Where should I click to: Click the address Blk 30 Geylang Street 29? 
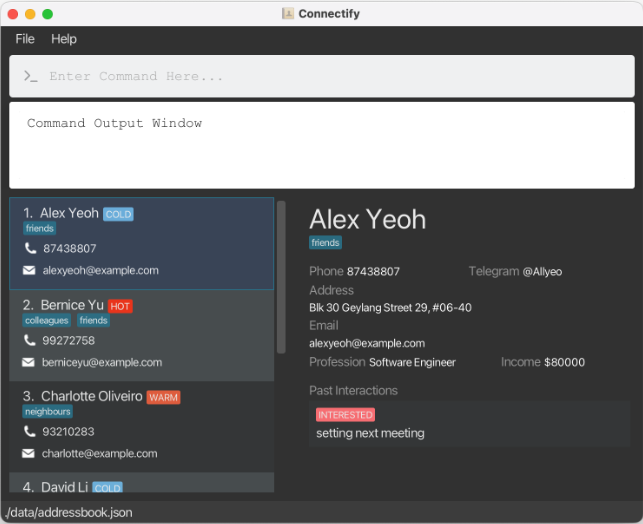point(390,308)
